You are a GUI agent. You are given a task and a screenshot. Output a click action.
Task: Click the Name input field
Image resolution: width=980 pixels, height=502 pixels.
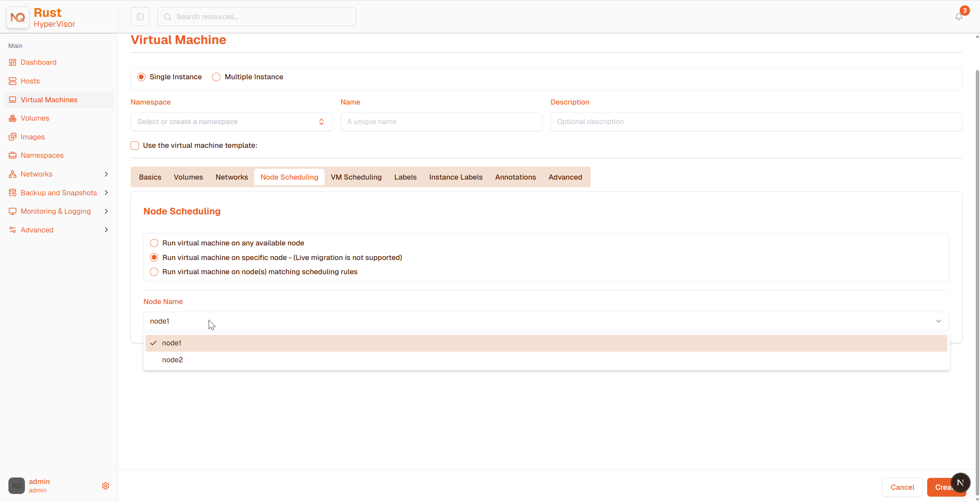(x=441, y=122)
